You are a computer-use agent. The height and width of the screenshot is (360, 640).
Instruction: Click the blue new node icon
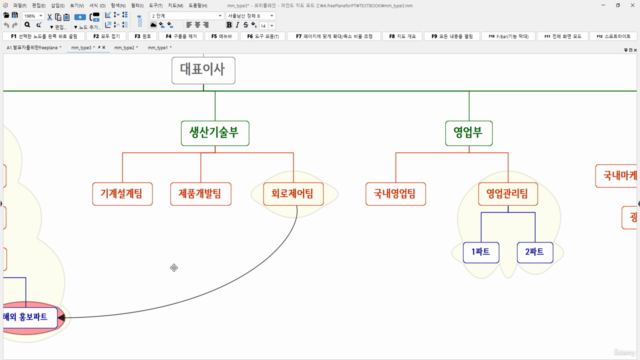pyautogui.click(x=80, y=17)
